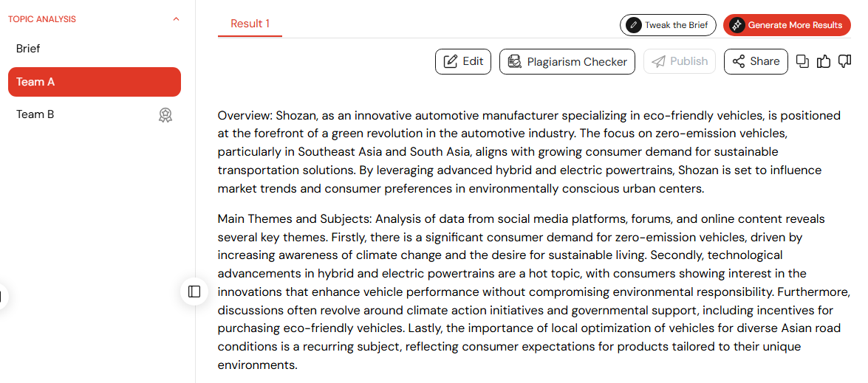The image size is (868, 383).
Task: Click the thumbs up icon
Action: coord(824,61)
